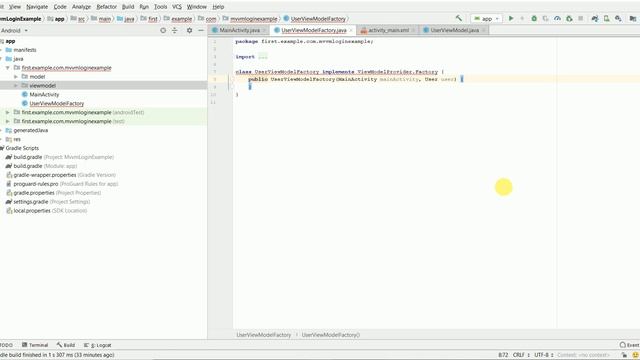Click the green Run app button
The height and width of the screenshot is (360, 640).
tap(511, 18)
